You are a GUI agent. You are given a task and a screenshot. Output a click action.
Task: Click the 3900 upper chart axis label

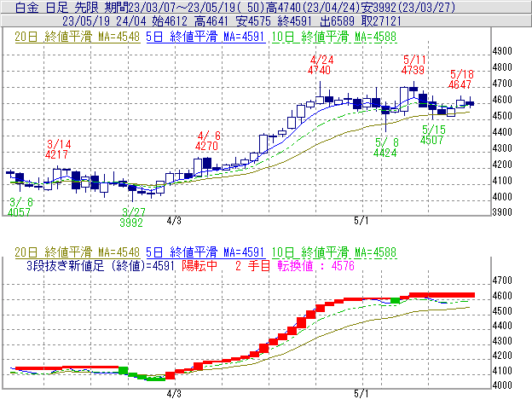[x=502, y=212]
